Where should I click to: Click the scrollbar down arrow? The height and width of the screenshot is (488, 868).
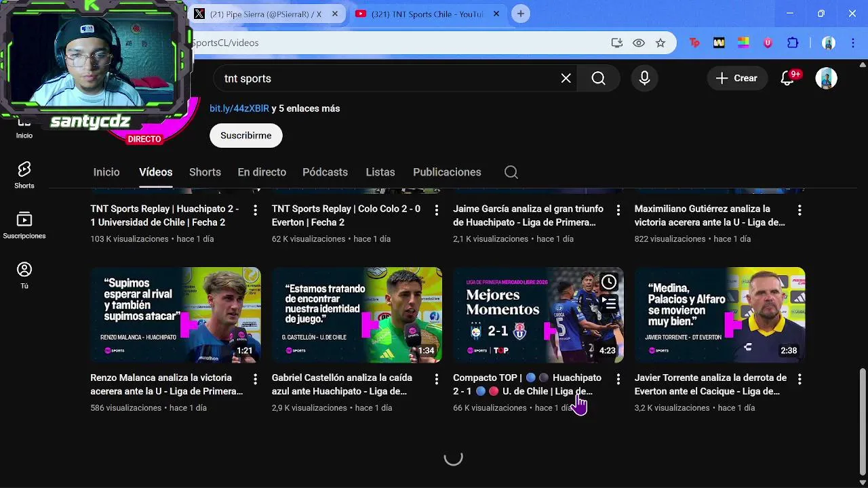(863, 482)
